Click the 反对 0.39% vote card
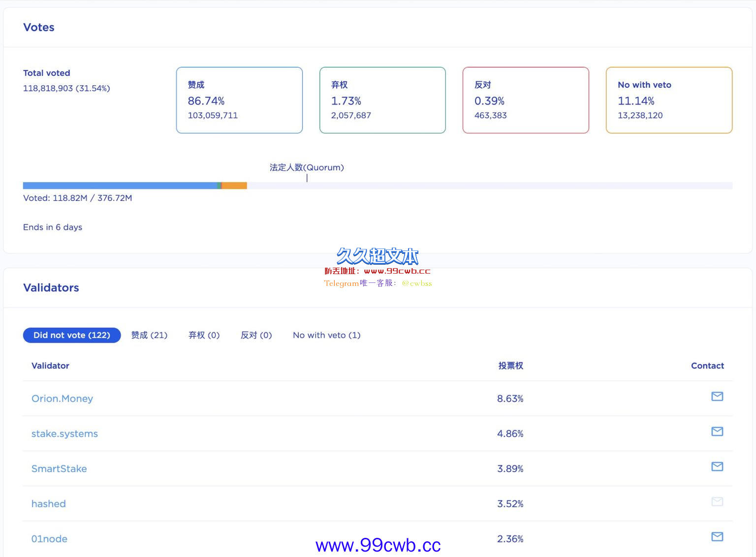This screenshot has height=557, width=756. point(526,100)
